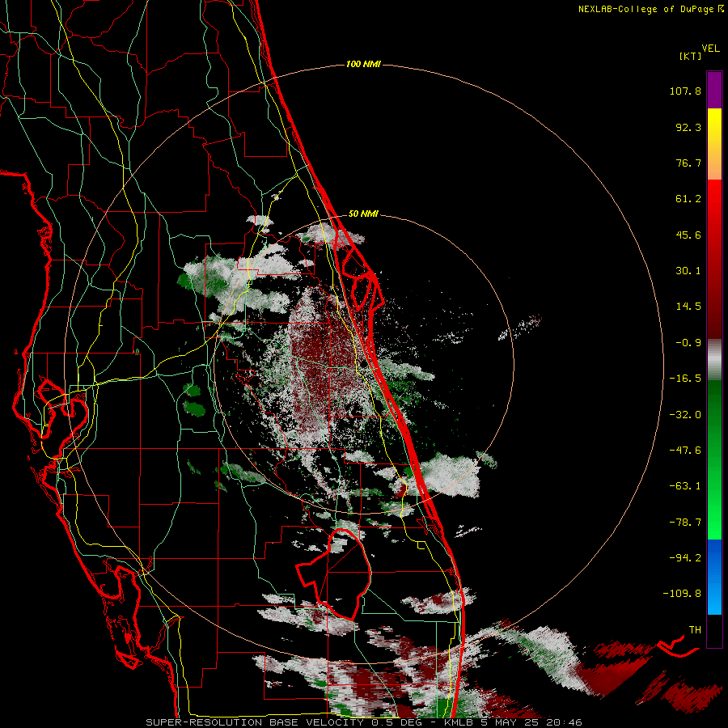Click the -32.0 legend value

point(685,415)
